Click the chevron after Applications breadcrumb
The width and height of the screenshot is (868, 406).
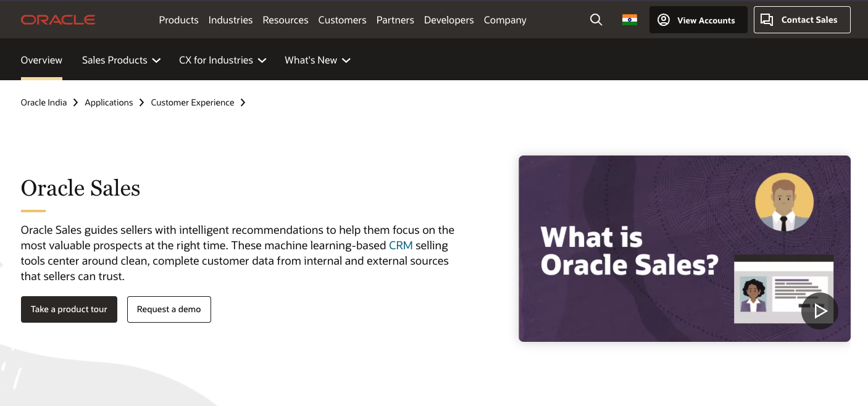coord(142,102)
